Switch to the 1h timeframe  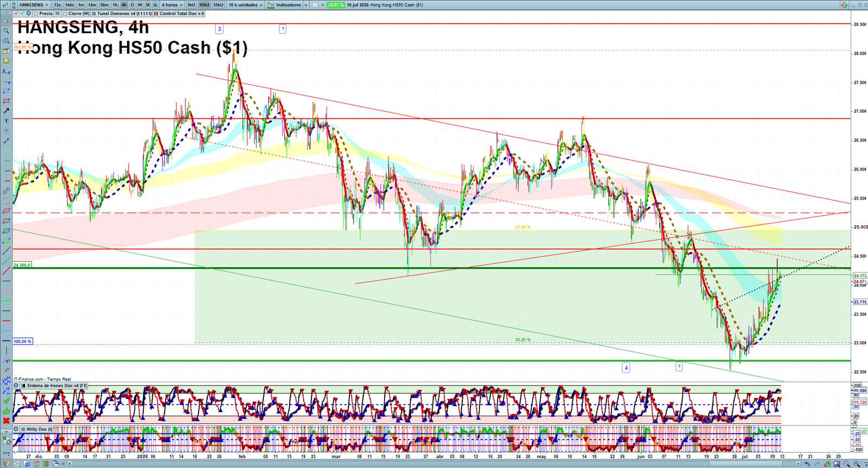(x=115, y=5)
